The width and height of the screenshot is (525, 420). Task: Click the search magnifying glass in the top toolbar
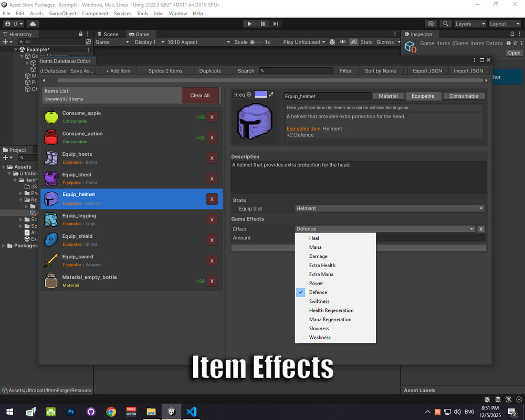pos(445,24)
